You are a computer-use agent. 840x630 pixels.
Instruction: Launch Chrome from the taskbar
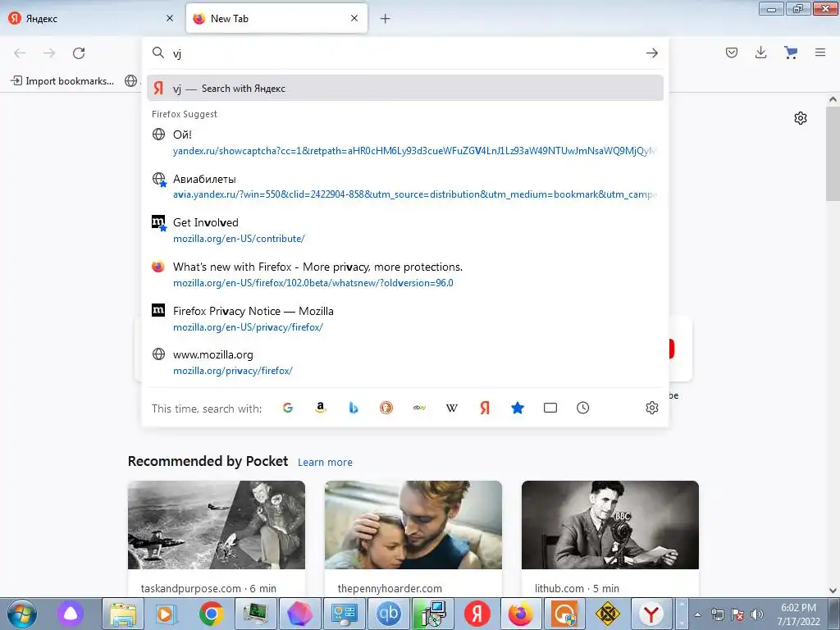pyautogui.click(x=211, y=614)
